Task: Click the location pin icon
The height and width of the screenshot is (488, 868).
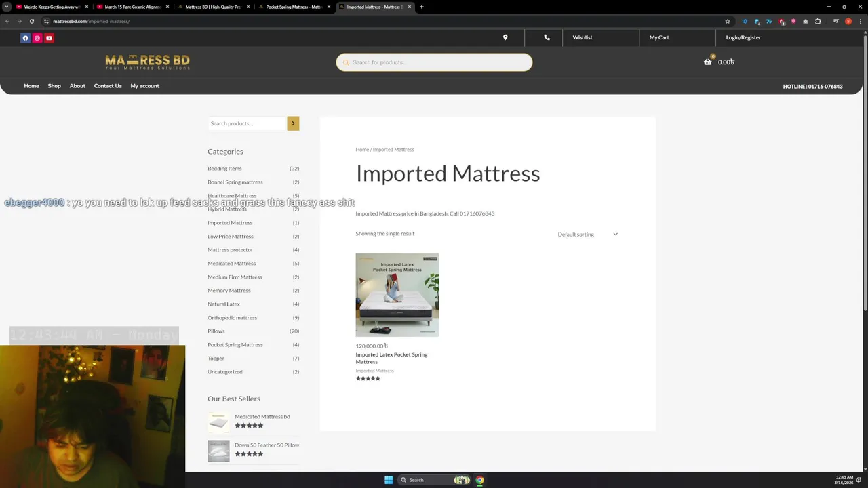Action: tap(505, 37)
